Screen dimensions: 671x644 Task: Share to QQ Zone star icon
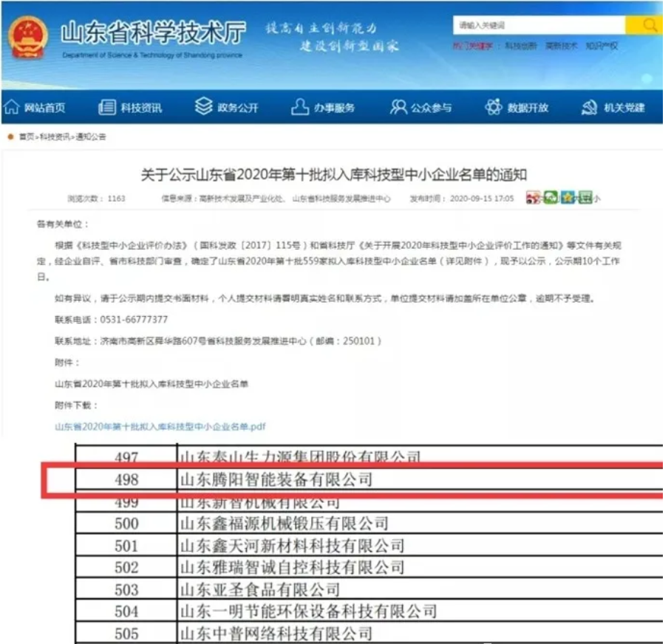coord(568,197)
